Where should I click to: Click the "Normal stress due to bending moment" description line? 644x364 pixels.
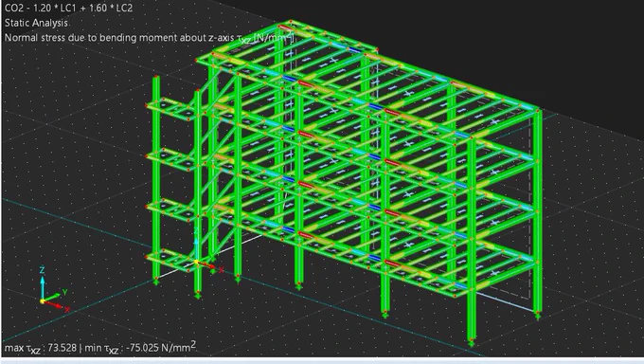click(150, 38)
